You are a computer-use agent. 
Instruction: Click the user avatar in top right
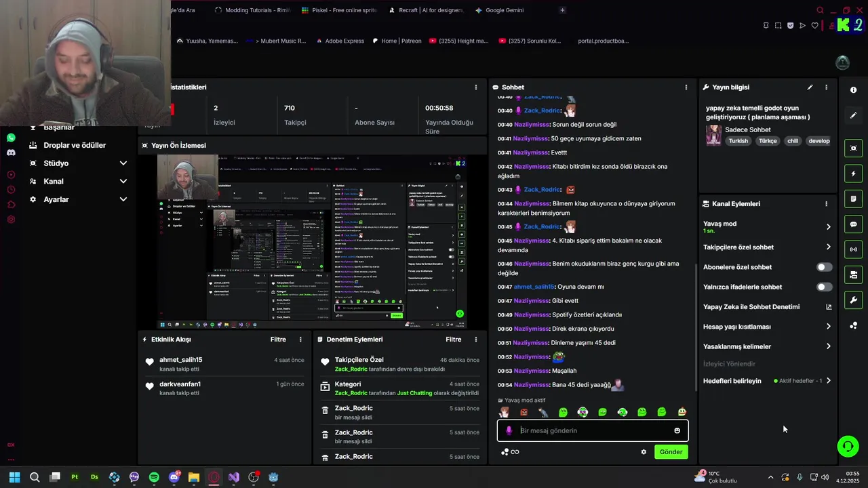pyautogui.click(x=843, y=63)
